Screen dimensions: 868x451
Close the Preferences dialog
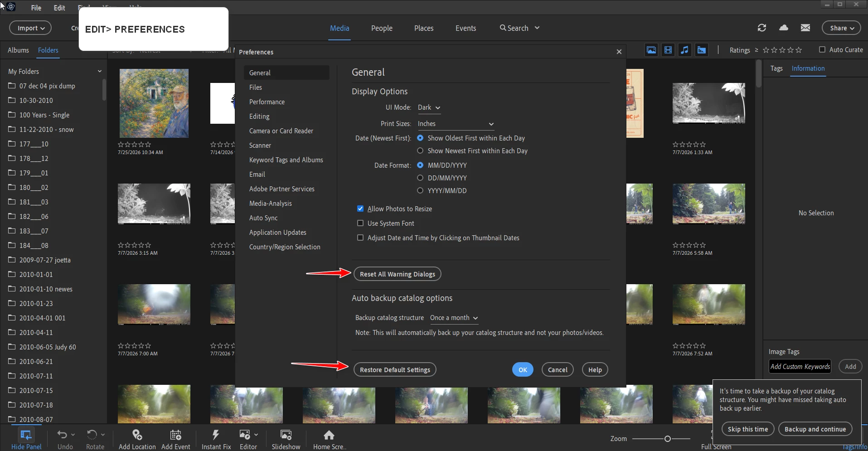point(619,52)
